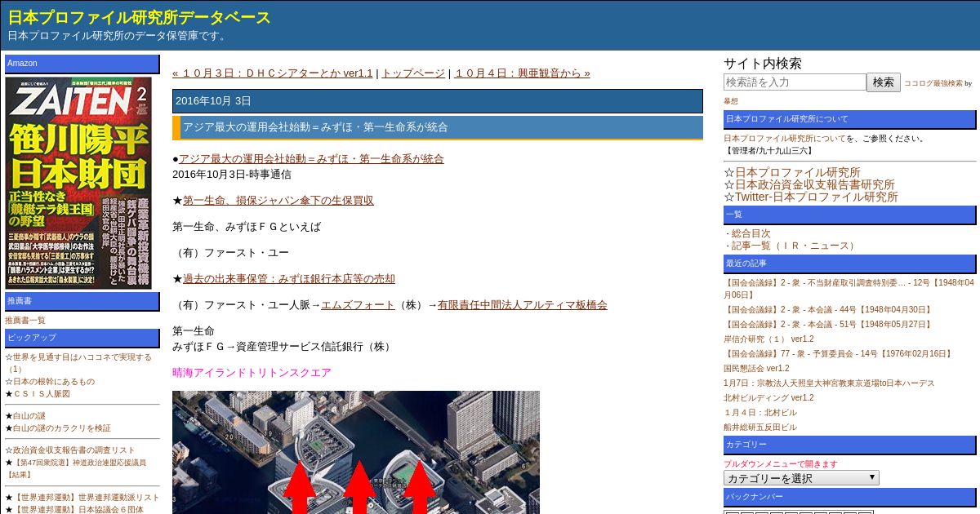Open 総合目次 in the 一覧 list

(x=751, y=233)
